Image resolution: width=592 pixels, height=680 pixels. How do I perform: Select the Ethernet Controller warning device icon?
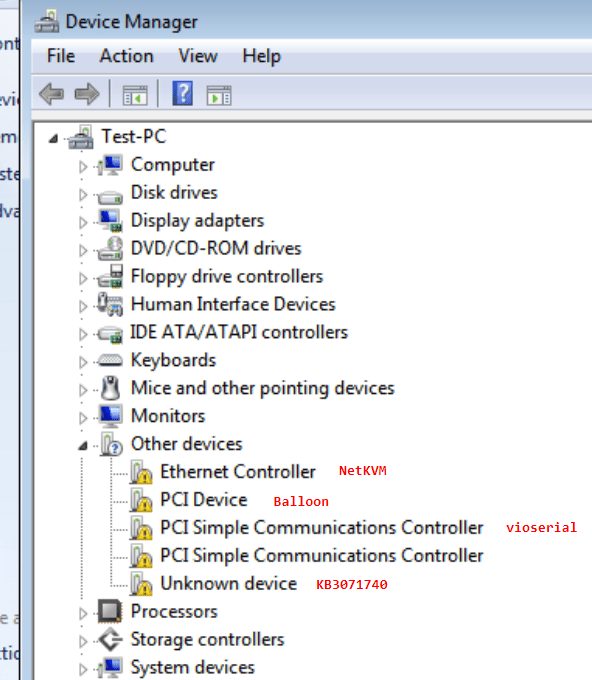click(141, 472)
